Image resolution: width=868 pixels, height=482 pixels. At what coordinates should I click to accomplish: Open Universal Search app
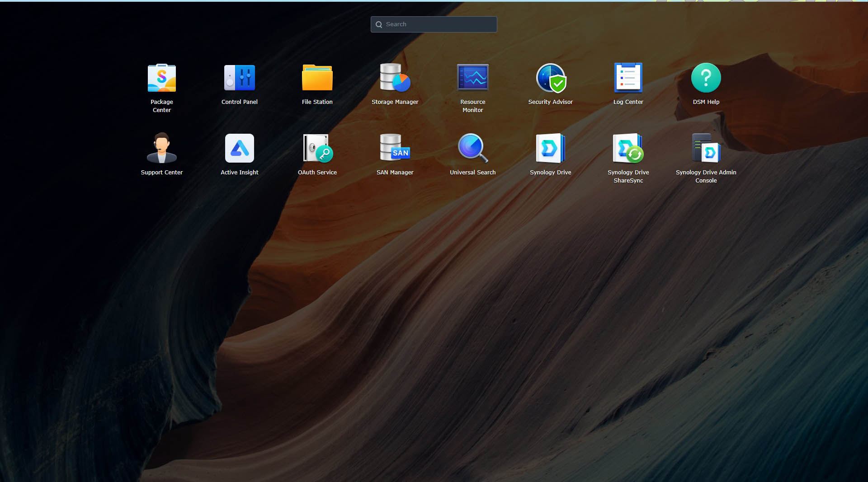pos(473,148)
